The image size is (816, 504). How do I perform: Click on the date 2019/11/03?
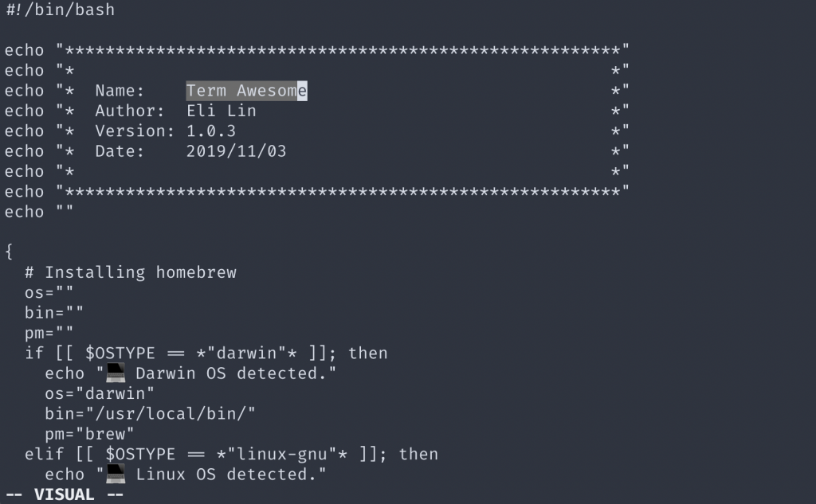coord(236,151)
